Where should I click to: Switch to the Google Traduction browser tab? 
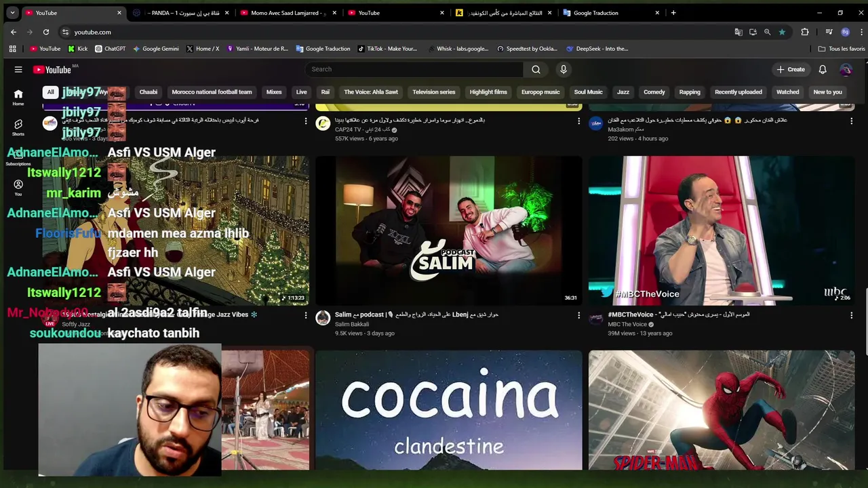pos(610,12)
